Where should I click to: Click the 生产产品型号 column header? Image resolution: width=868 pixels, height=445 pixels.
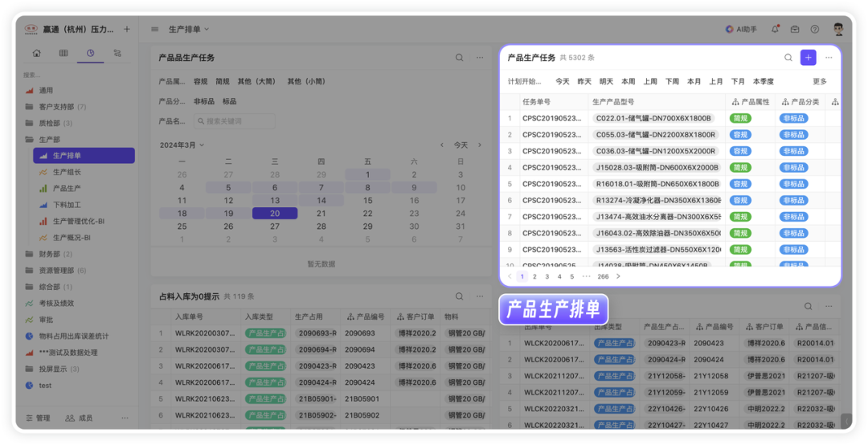click(657, 102)
